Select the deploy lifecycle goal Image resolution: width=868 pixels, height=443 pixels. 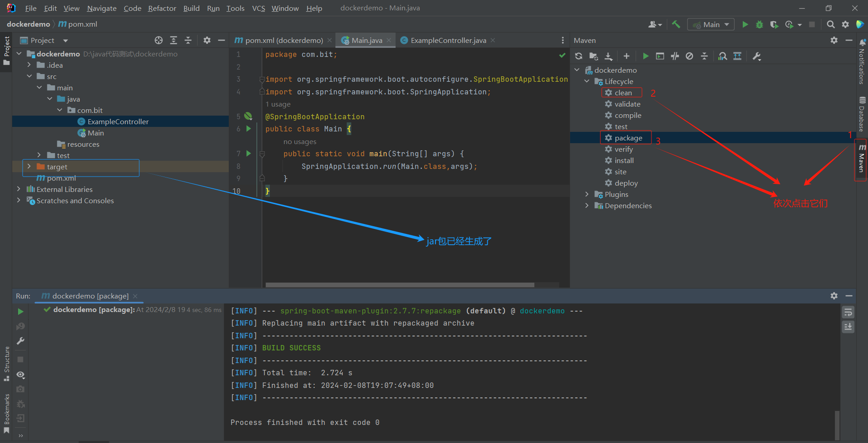click(x=626, y=183)
